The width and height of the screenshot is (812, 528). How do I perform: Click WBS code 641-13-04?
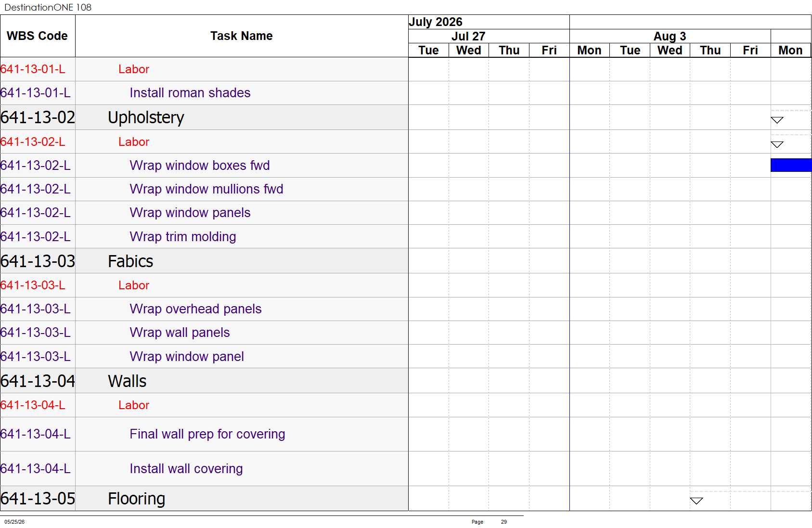38,381
